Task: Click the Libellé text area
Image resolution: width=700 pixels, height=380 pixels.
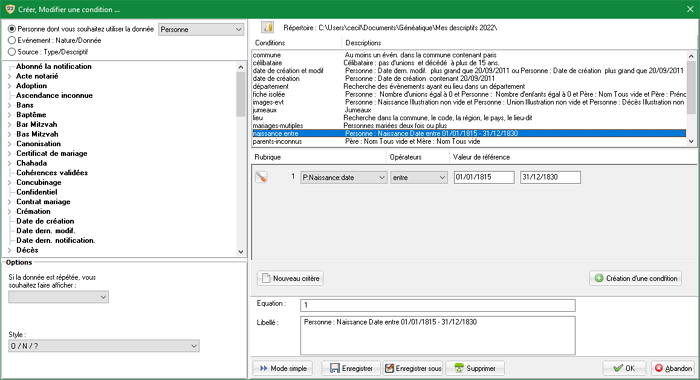Action: pos(438,335)
